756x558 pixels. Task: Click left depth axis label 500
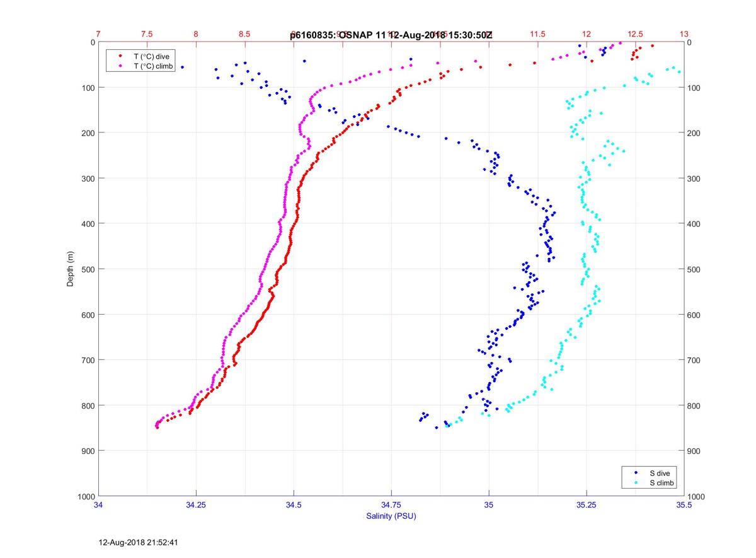pyautogui.click(x=89, y=269)
